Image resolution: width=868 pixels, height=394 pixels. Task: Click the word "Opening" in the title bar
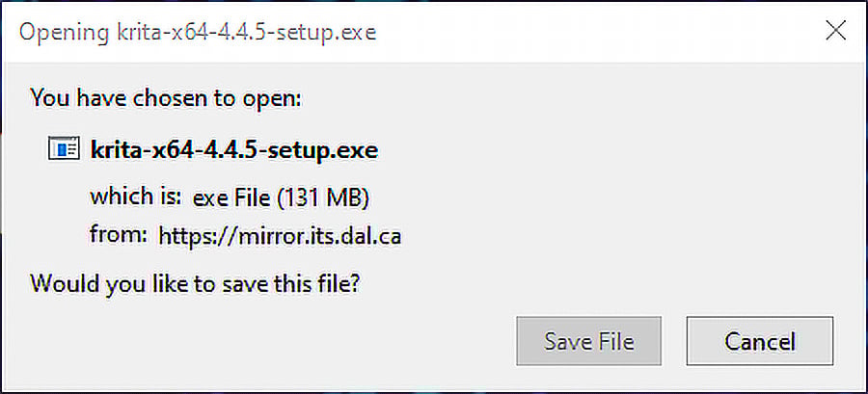pyautogui.click(x=64, y=33)
